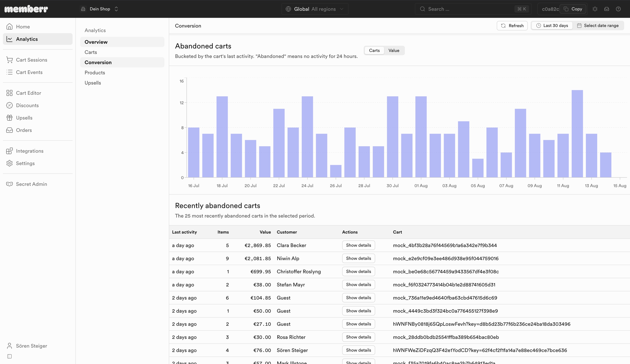This screenshot has height=364, width=630.
Task: Go to Products analytics section
Action: [95, 73]
